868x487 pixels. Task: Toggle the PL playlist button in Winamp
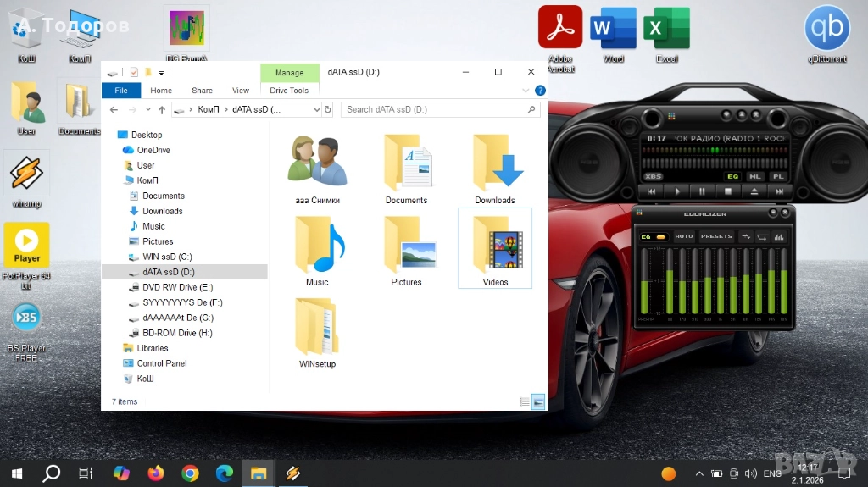(x=777, y=177)
